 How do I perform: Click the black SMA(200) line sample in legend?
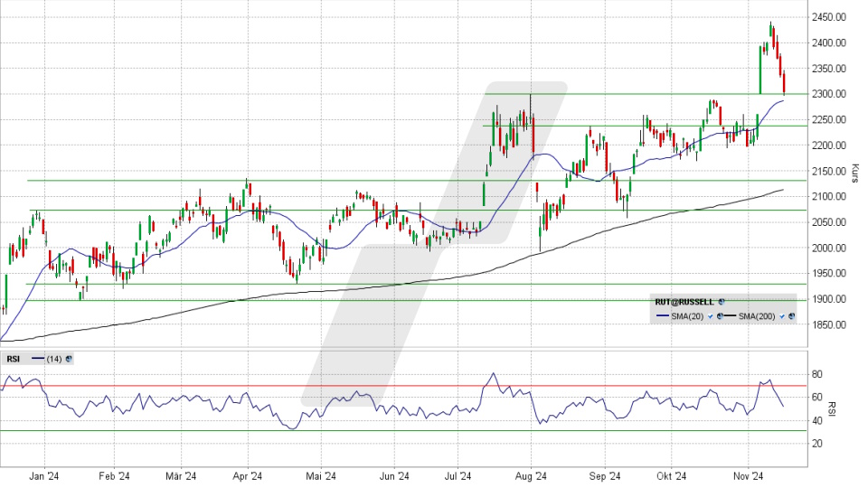[731, 316]
